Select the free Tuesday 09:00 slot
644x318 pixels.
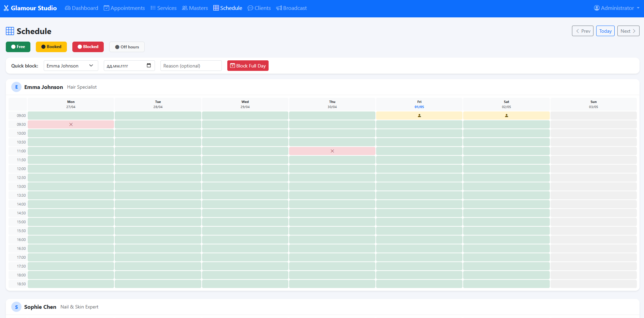[x=158, y=116]
